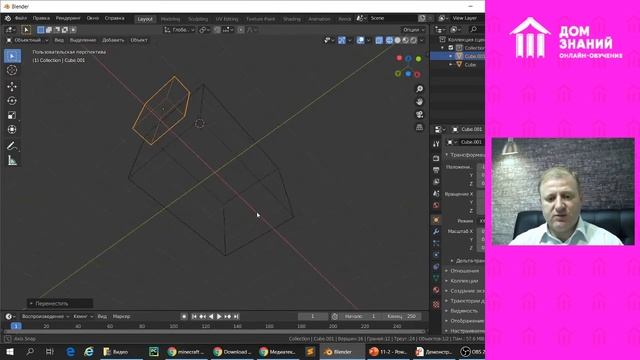Toggle material preview shading
Screen dimensions: 640x360
pos(405,40)
